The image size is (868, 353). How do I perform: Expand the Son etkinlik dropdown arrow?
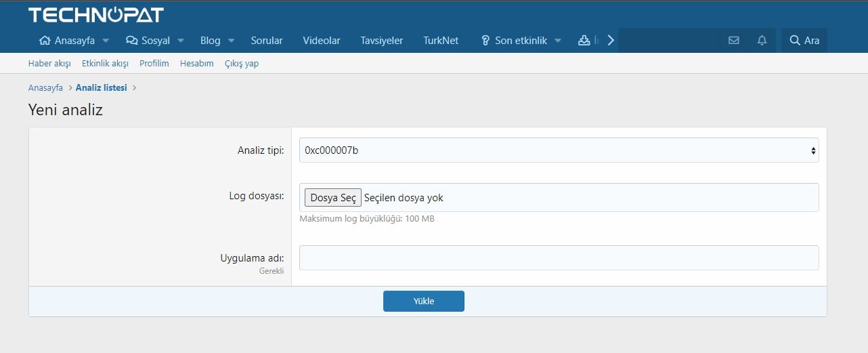(558, 41)
